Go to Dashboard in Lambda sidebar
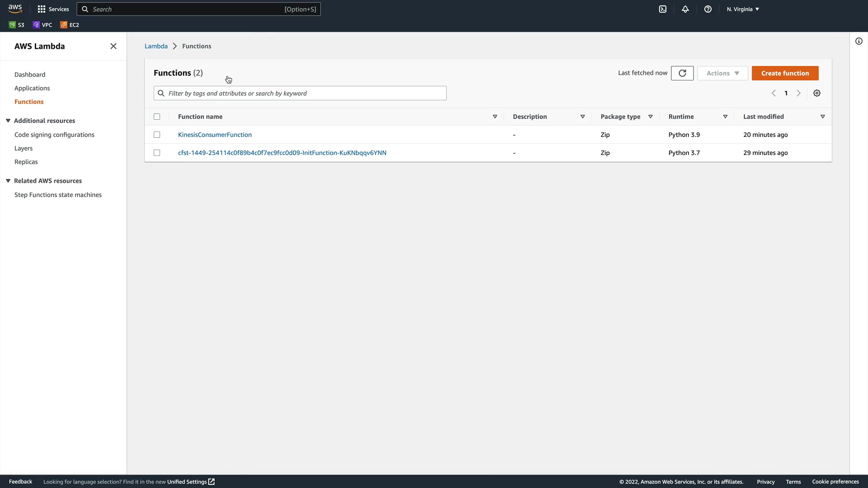The height and width of the screenshot is (488, 868). tap(30, 75)
